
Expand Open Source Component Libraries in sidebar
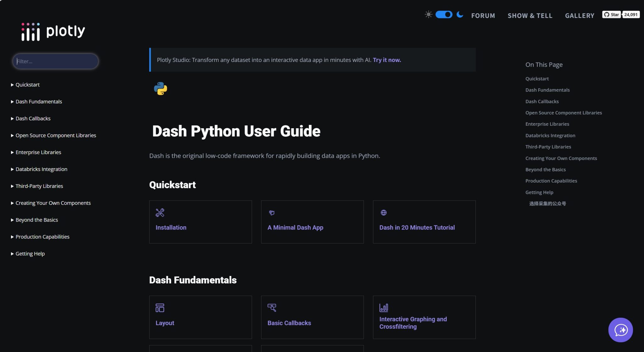53,135
